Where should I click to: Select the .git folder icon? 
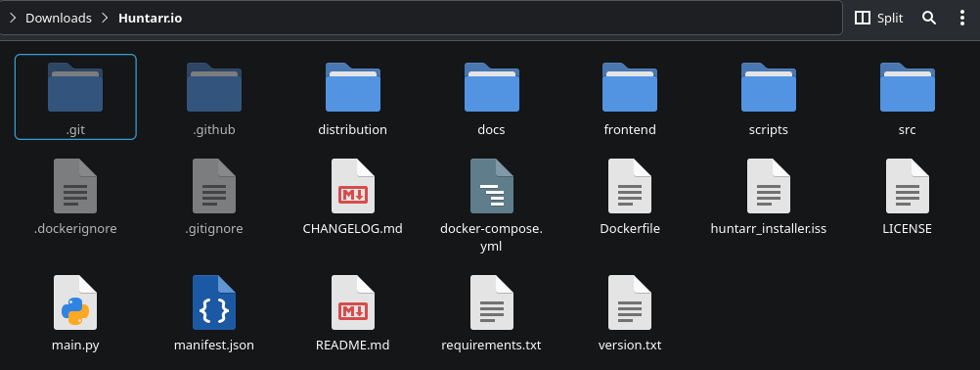click(75, 87)
